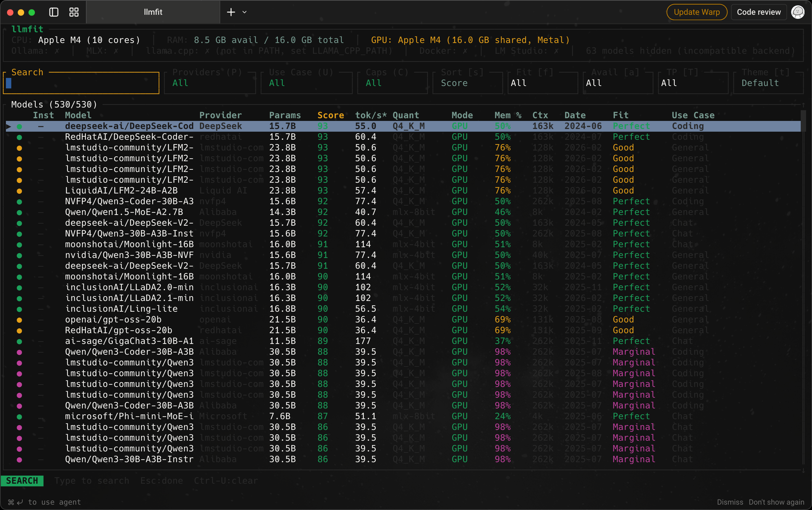
Task: Click orange fit dot for openai/gpt-oss-20b row
Action: tap(19, 320)
